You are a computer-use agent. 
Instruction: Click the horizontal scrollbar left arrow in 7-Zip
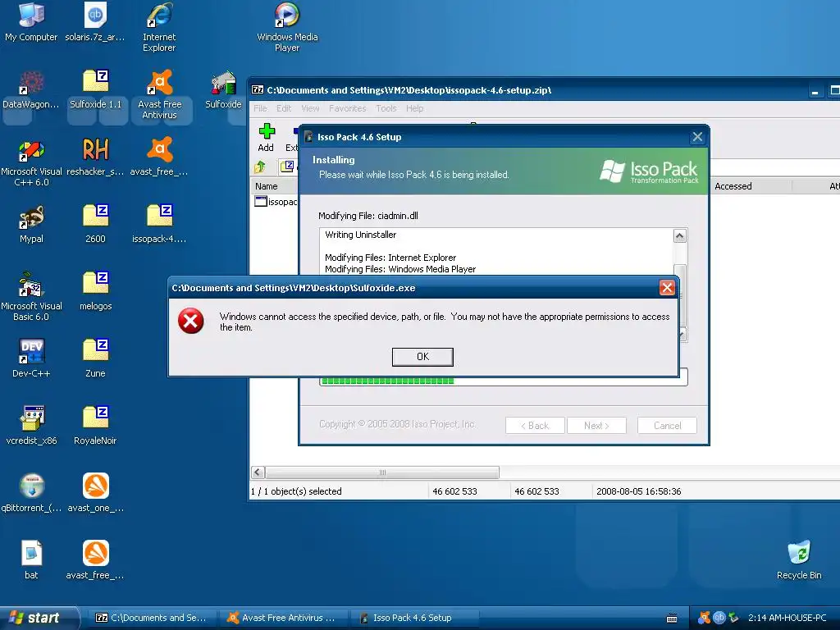[x=258, y=472]
